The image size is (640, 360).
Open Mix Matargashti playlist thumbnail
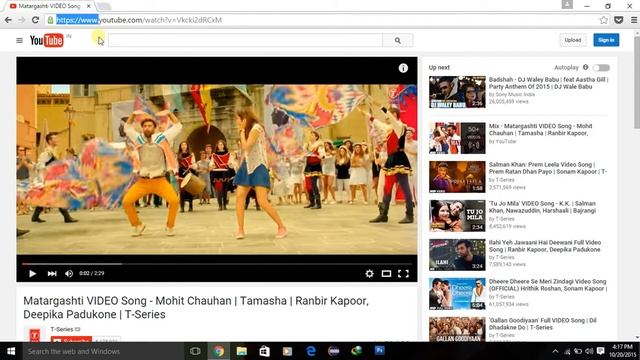click(457, 138)
